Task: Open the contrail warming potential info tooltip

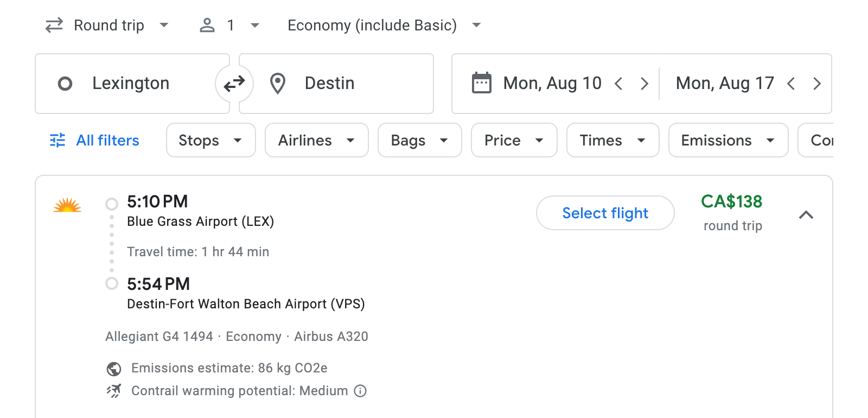Action: pos(360,391)
